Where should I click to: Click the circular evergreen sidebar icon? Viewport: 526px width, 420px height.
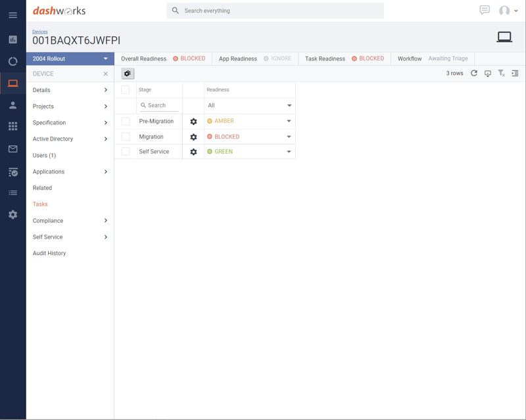(12, 61)
